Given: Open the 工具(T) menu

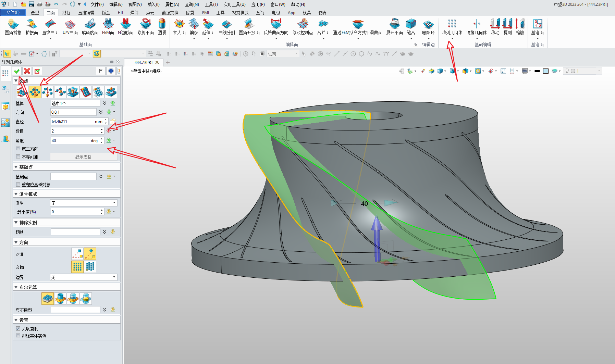Looking at the screenshot, I should click(x=211, y=4).
